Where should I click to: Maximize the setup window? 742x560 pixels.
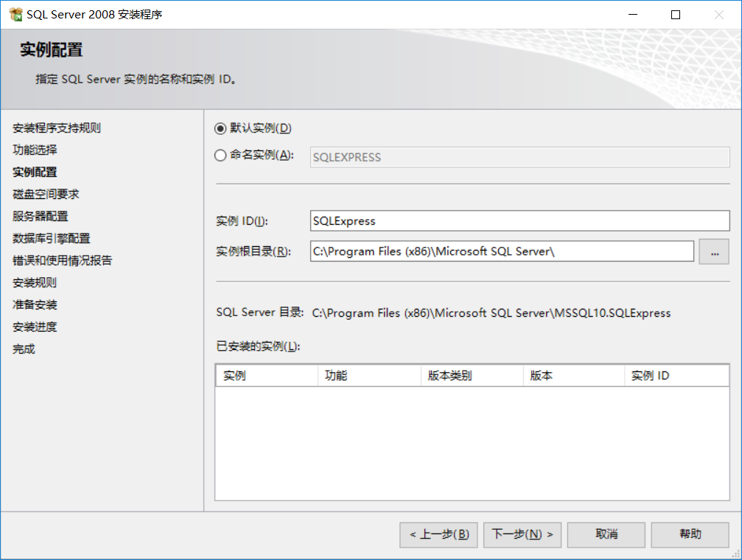tap(676, 15)
